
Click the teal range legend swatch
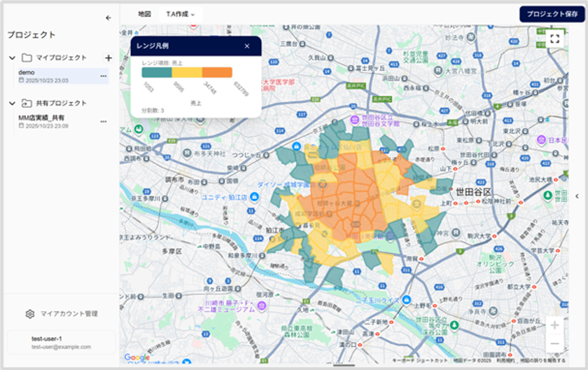(157, 72)
